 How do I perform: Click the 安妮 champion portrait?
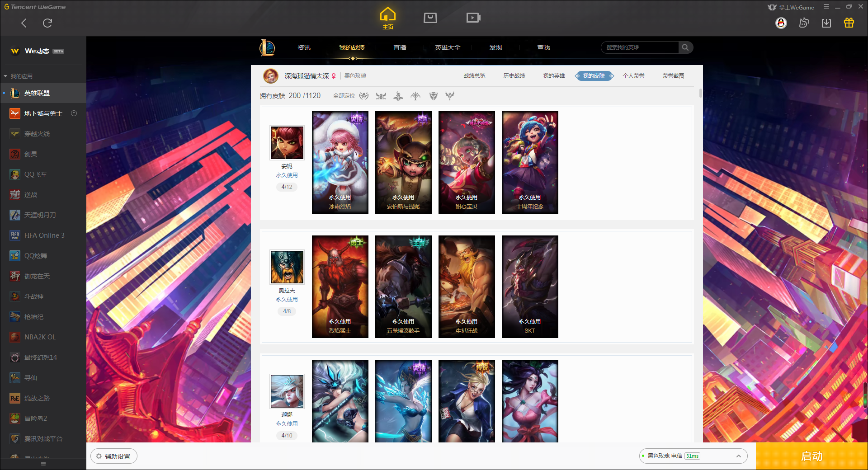click(287, 143)
